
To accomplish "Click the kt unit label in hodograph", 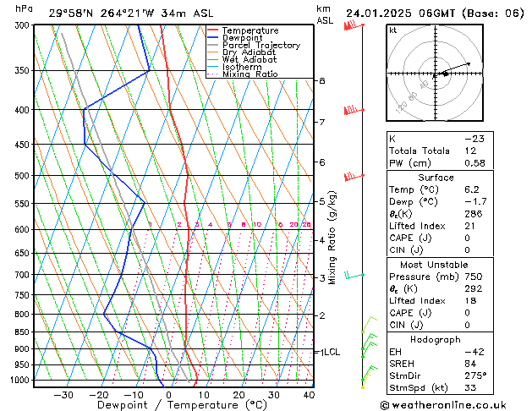I will coord(393,30).
